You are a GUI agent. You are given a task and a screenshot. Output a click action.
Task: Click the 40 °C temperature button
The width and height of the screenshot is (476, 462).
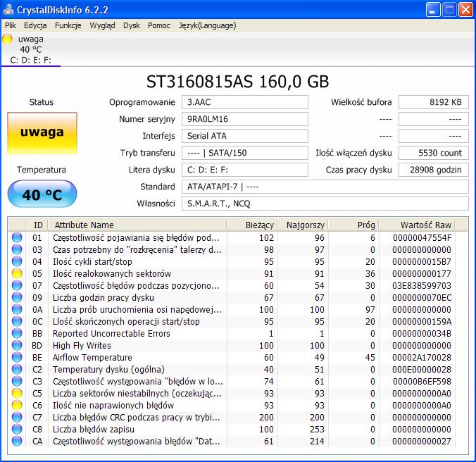(x=42, y=194)
